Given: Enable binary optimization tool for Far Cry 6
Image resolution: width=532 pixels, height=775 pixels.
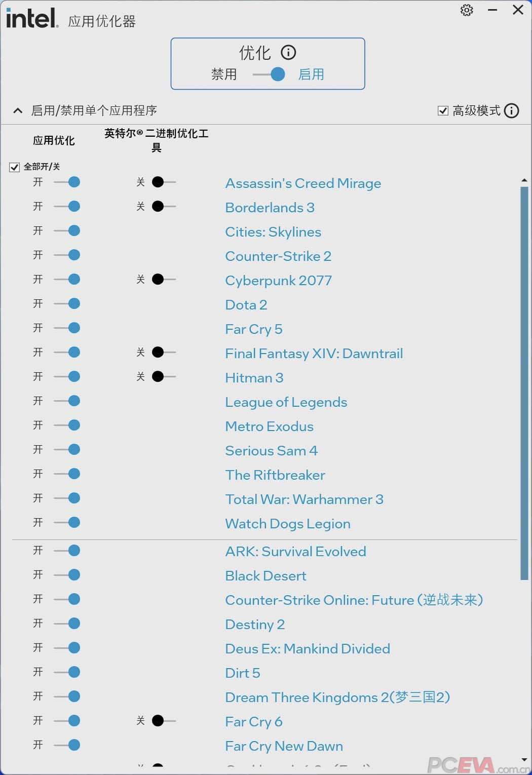Looking at the screenshot, I should 164,720.
